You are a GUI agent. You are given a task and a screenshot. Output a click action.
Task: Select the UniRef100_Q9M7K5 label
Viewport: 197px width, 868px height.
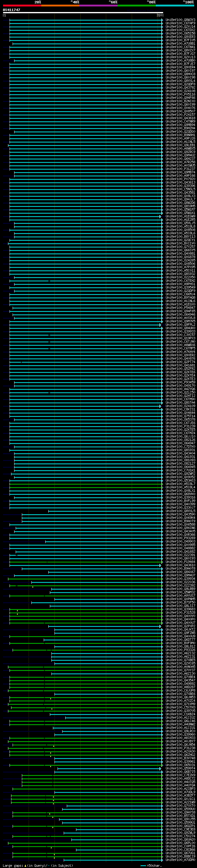[180, 321]
